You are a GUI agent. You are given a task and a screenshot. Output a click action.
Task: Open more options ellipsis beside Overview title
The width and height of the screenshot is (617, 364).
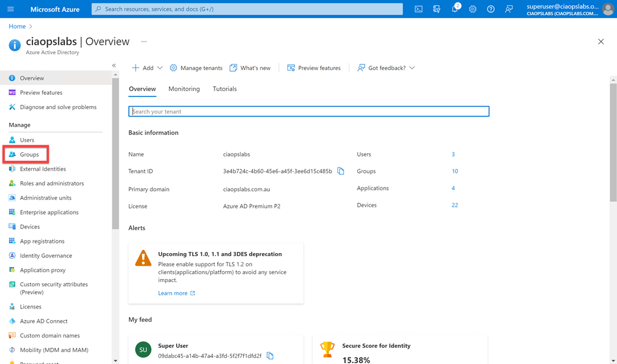point(144,42)
